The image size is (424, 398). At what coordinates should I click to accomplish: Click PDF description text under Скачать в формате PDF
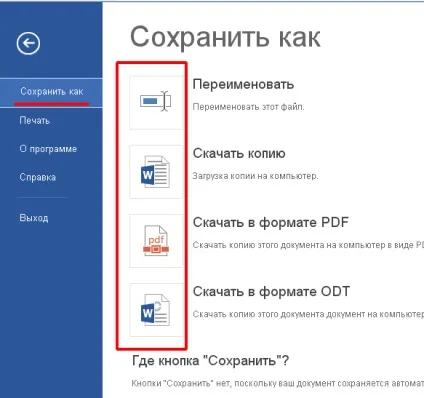pyautogui.click(x=308, y=245)
